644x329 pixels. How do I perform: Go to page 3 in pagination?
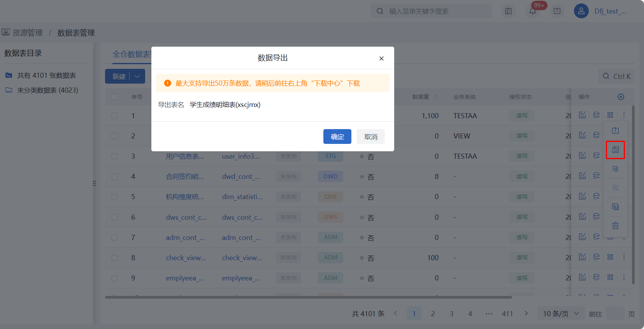click(x=451, y=313)
